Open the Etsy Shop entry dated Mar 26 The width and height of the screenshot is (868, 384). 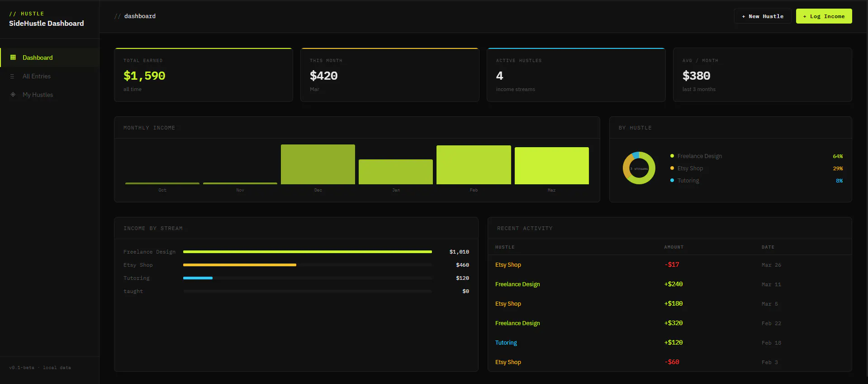click(669, 265)
